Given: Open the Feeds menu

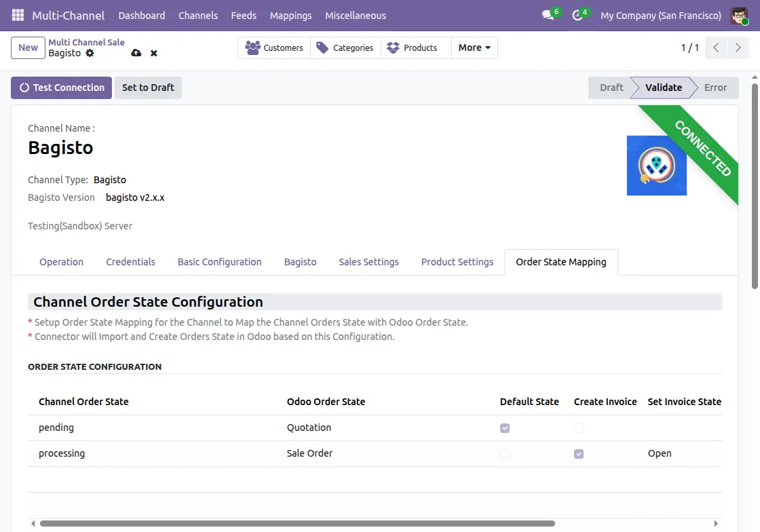Looking at the screenshot, I should (244, 16).
